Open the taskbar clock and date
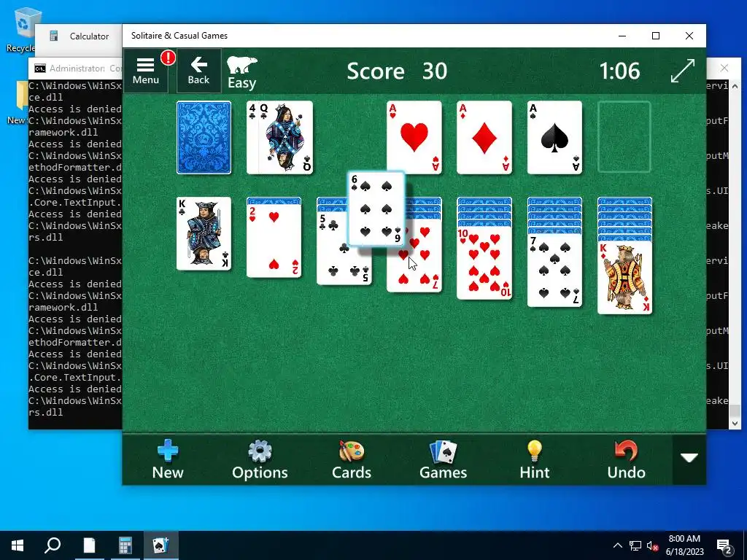 (x=684, y=545)
